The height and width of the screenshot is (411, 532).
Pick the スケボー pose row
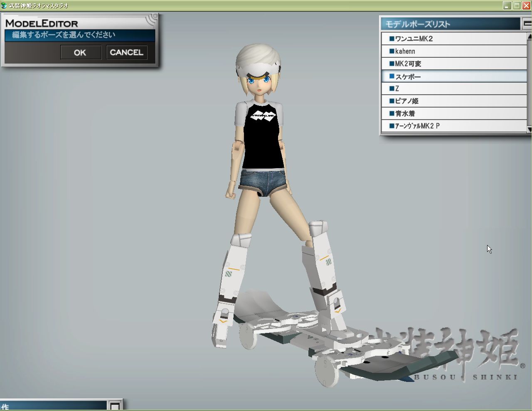(454, 76)
